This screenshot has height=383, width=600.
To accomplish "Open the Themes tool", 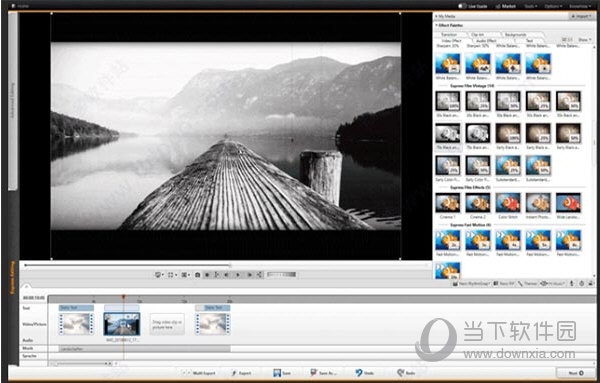I will (528, 284).
